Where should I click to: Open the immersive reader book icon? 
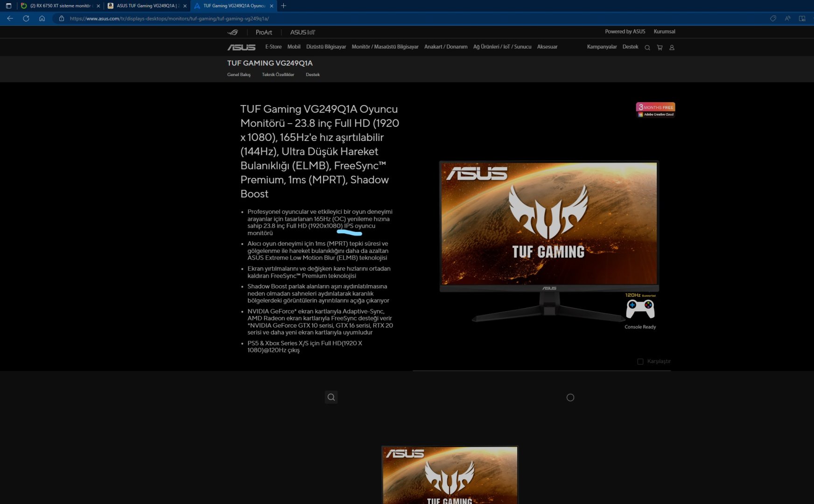tap(802, 19)
